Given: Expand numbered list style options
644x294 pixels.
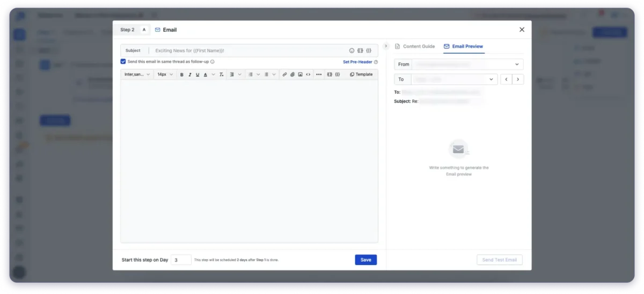Looking at the screenshot, I should [258, 75].
